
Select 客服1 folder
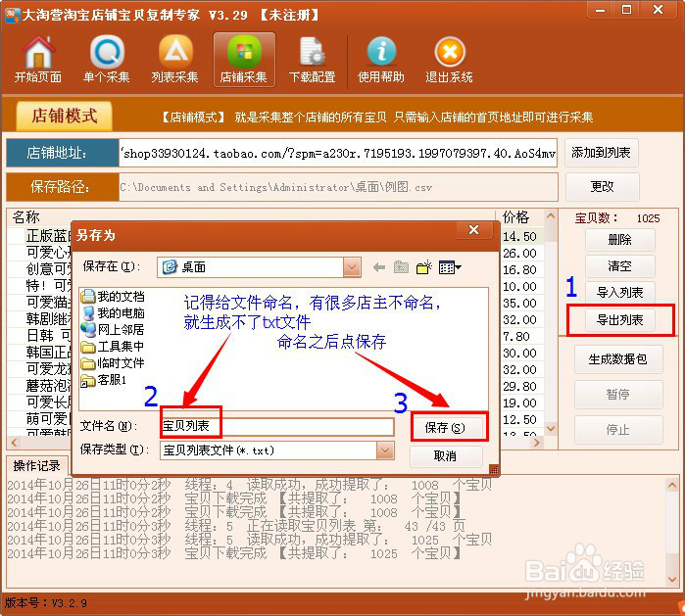click(x=104, y=380)
